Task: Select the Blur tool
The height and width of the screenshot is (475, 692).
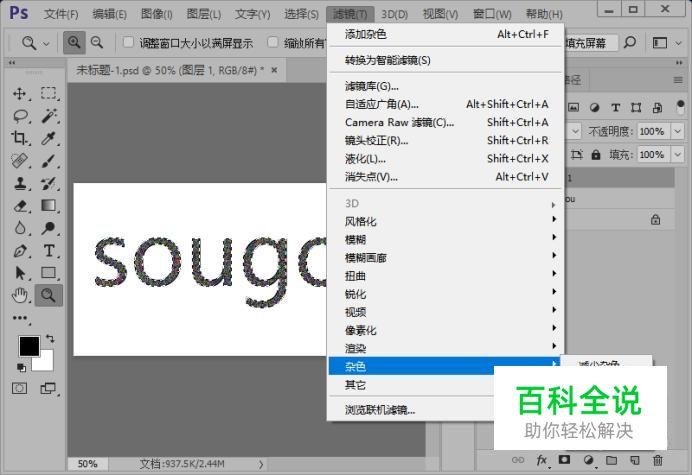Action: (x=20, y=228)
